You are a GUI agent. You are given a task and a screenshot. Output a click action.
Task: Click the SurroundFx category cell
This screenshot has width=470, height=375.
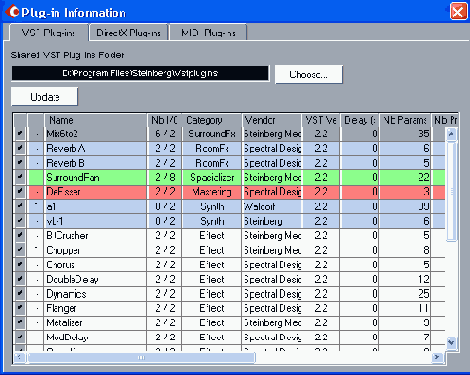tap(212, 134)
